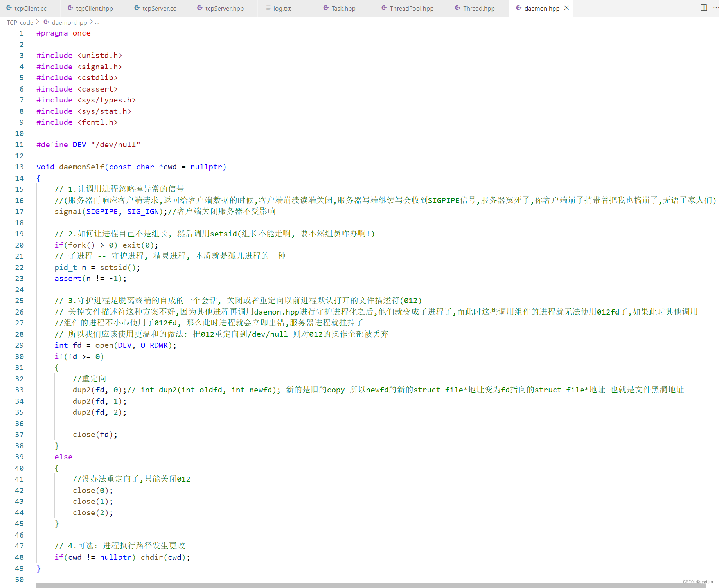Click the '#include <signal.h>' line
The width and height of the screenshot is (719, 588).
pyautogui.click(x=79, y=67)
